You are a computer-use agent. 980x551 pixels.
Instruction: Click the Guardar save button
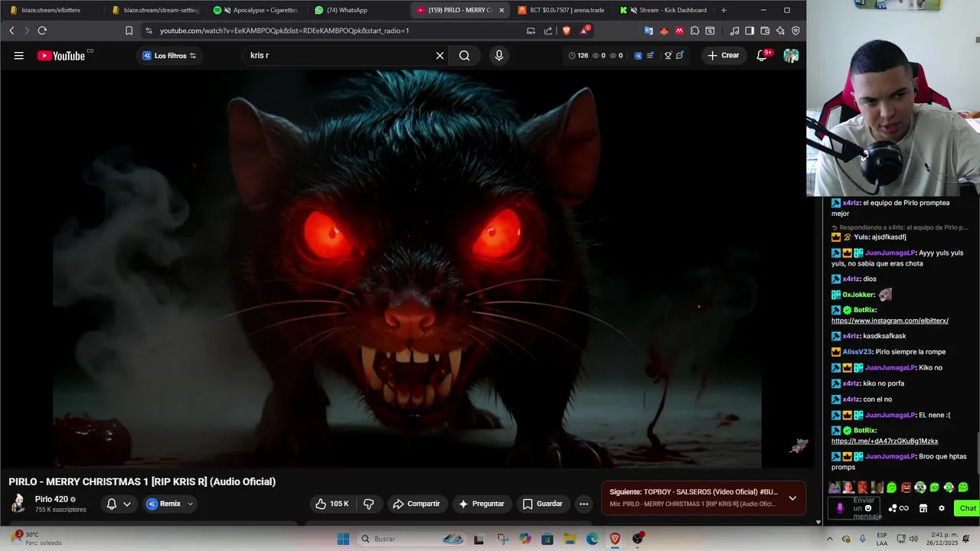point(543,504)
